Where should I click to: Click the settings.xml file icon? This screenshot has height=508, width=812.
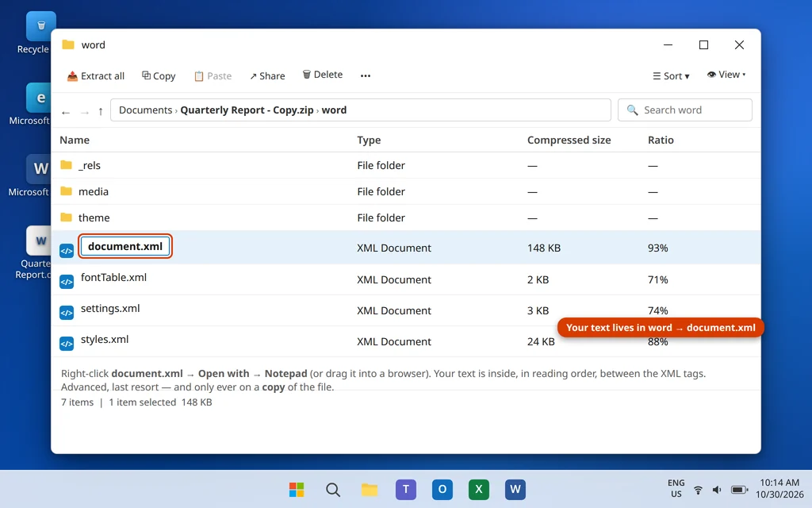pyautogui.click(x=67, y=313)
